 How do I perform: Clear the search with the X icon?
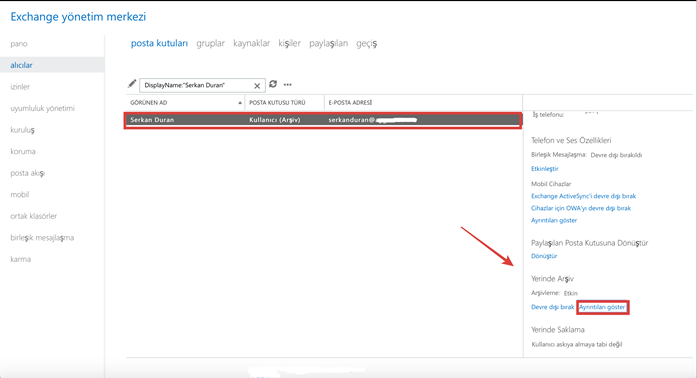[257, 86]
